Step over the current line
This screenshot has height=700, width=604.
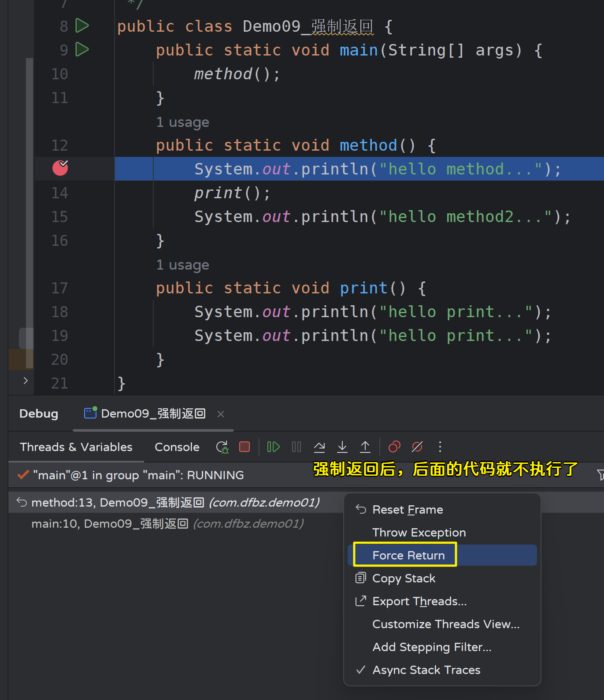319,447
